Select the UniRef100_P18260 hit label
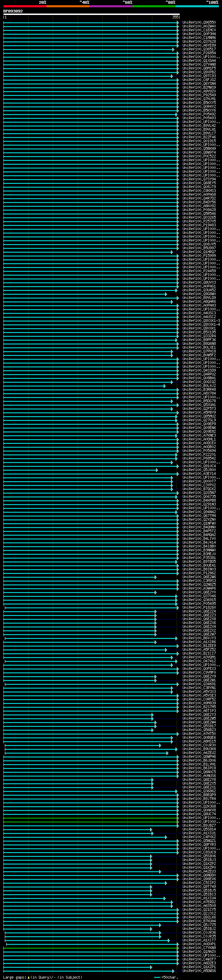This screenshot has height=980, width=222. pos(199,608)
